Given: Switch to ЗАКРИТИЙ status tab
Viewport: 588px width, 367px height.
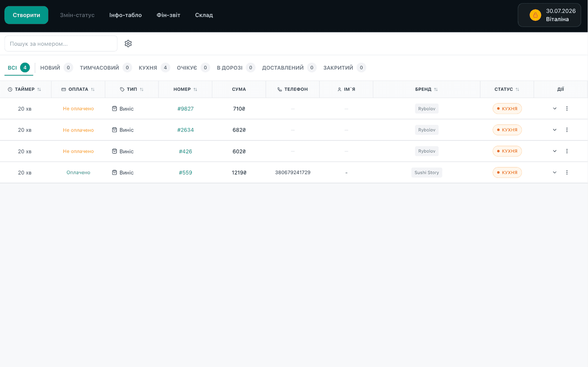Looking at the screenshot, I should (344, 68).
